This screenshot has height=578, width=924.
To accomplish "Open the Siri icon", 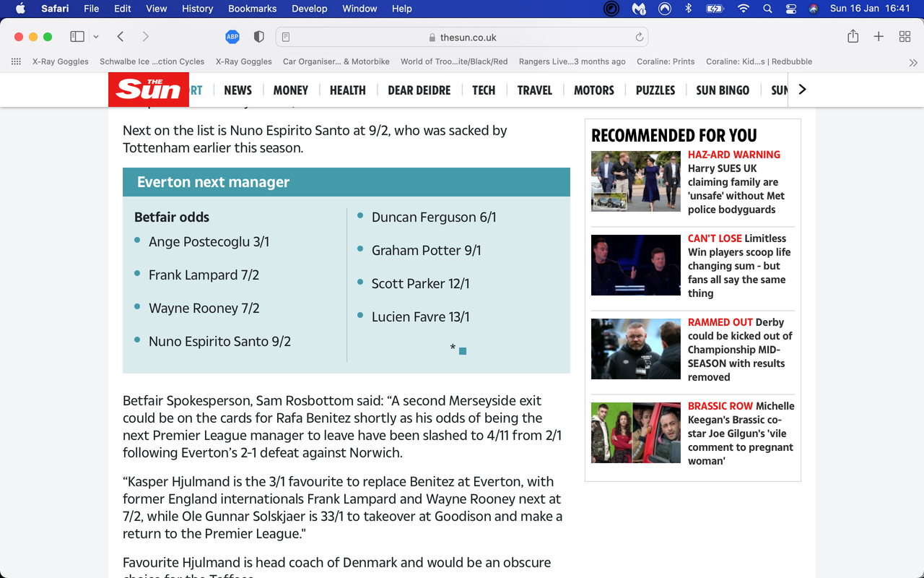I will (814, 9).
